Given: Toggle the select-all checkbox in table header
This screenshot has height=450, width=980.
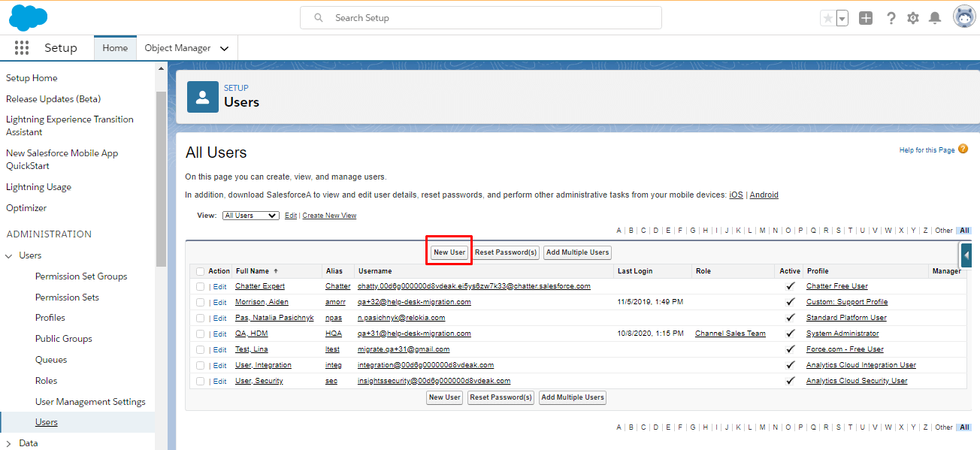Looking at the screenshot, I should click(x=200, y=272).
